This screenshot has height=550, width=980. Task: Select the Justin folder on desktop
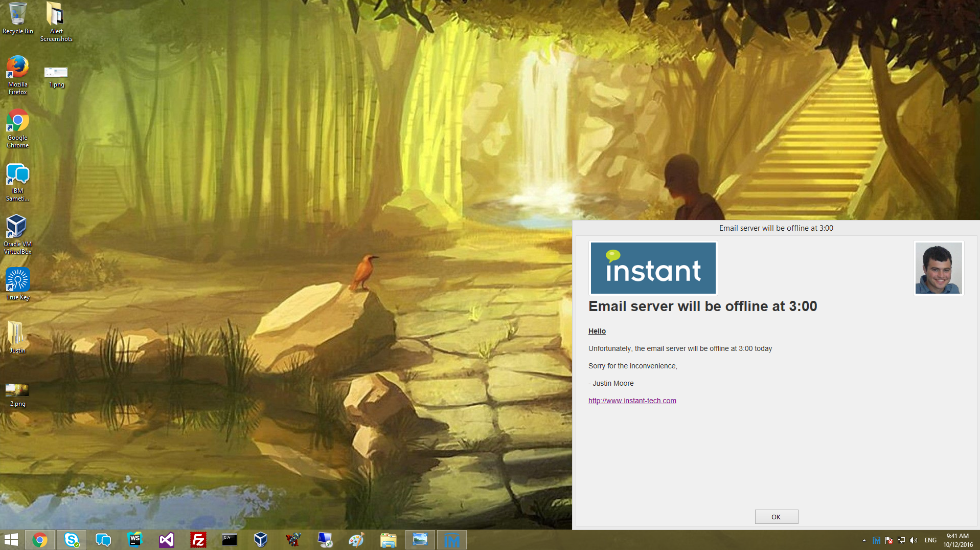[x=17, y=337]
